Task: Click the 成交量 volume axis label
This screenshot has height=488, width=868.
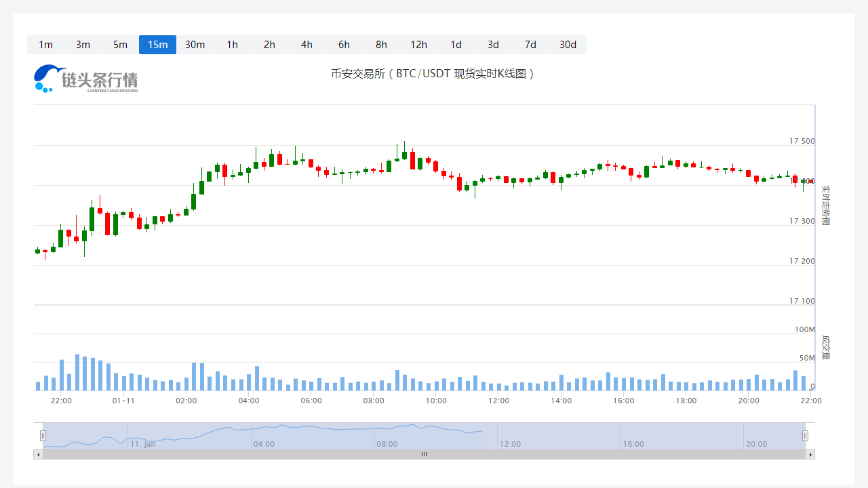Action: [825, 346]
